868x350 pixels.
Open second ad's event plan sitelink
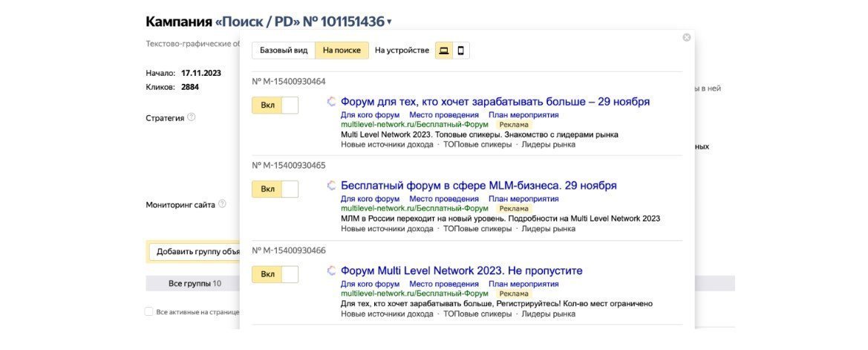523,199
